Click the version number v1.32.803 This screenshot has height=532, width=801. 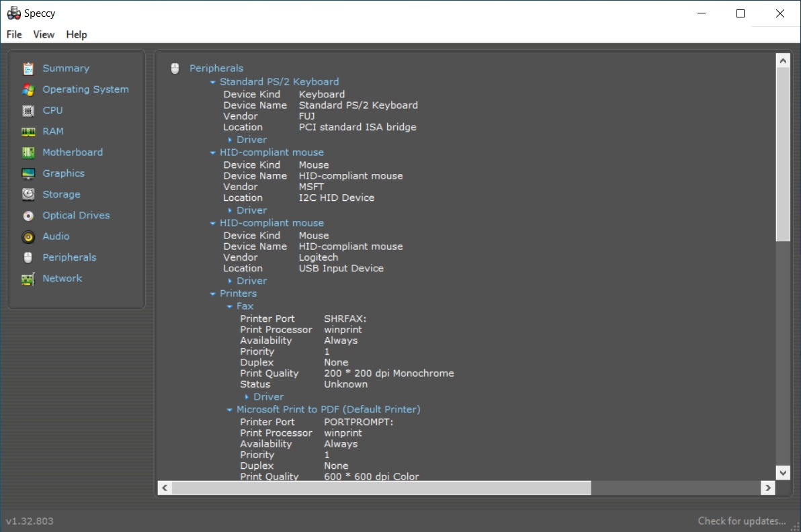pos(30,521)
